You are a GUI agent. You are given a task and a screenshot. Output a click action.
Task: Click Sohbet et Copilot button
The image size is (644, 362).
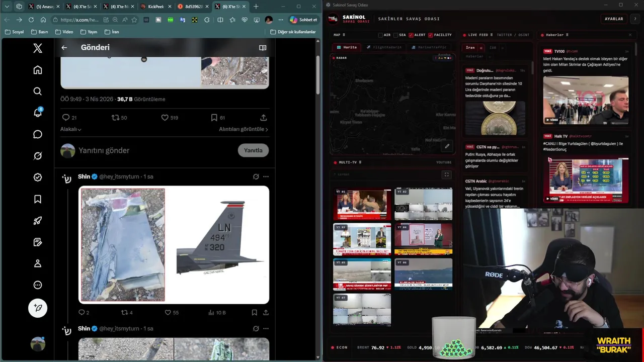click(x=303, y=20)
